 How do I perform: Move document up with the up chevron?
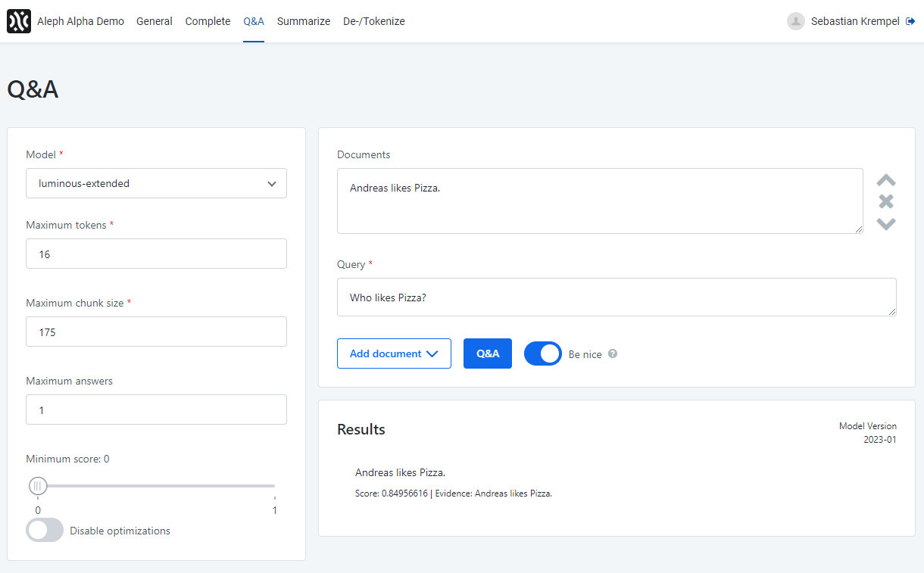pyautogui.click(x=886, y=180)
